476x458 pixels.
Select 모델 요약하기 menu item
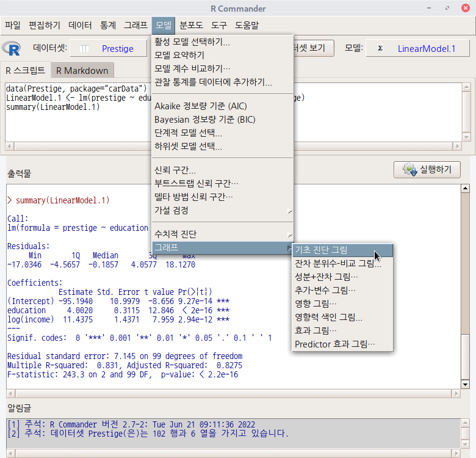click(x=223, y=55)
